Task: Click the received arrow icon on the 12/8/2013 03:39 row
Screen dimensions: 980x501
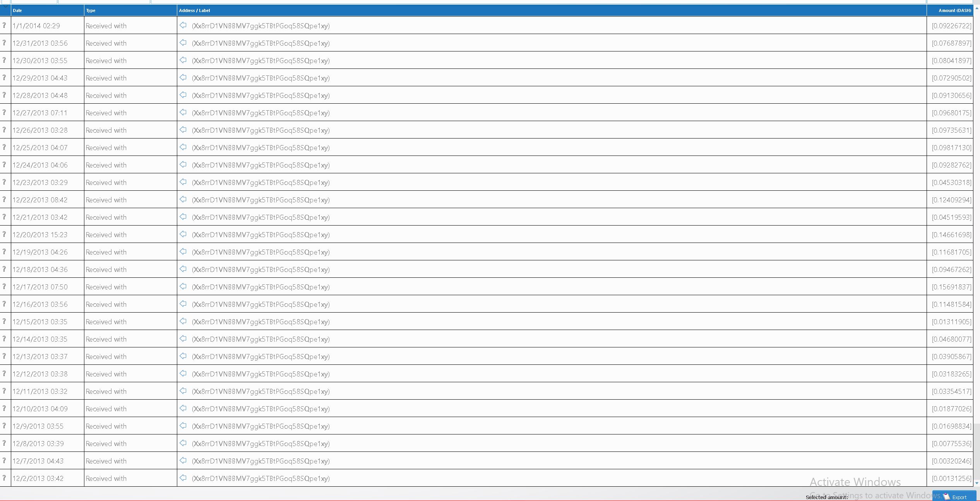Action: coord(183,443)
